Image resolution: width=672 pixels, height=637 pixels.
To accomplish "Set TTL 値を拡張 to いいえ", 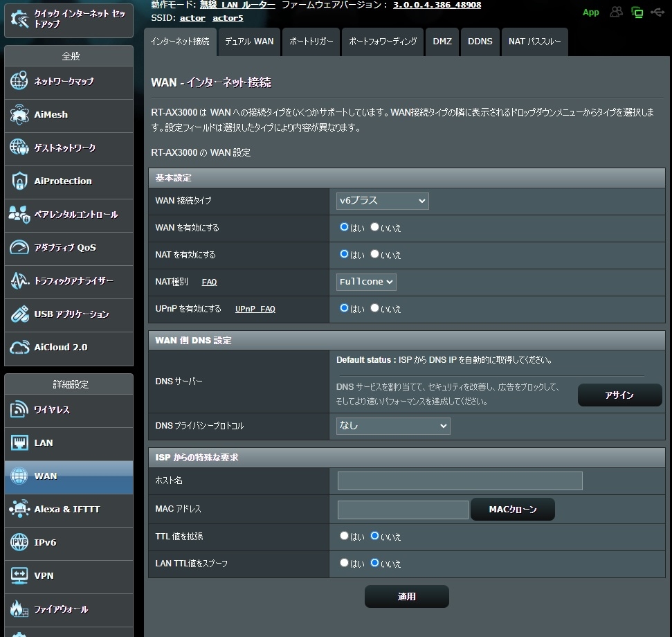I will click(374, 535).
